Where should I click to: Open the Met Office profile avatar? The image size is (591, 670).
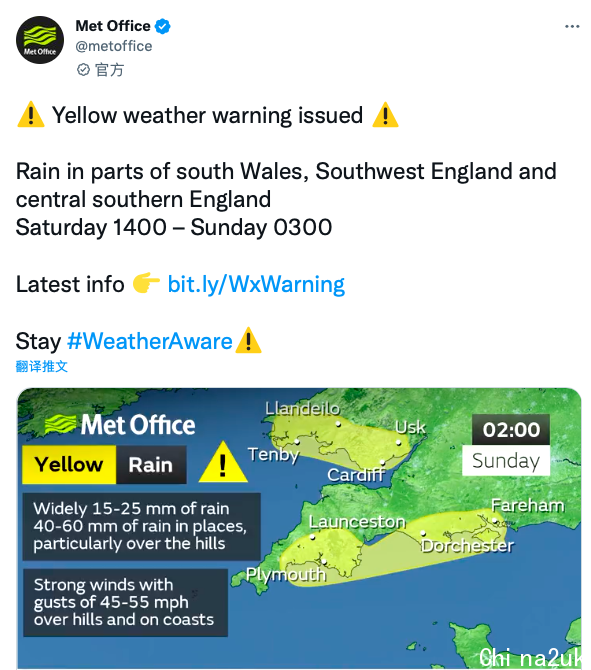40,40
